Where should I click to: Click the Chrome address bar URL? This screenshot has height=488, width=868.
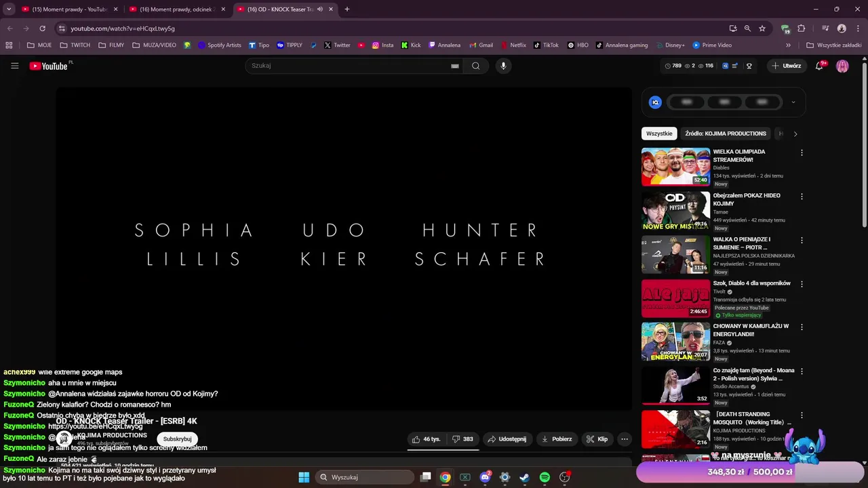tap(123, 28)
